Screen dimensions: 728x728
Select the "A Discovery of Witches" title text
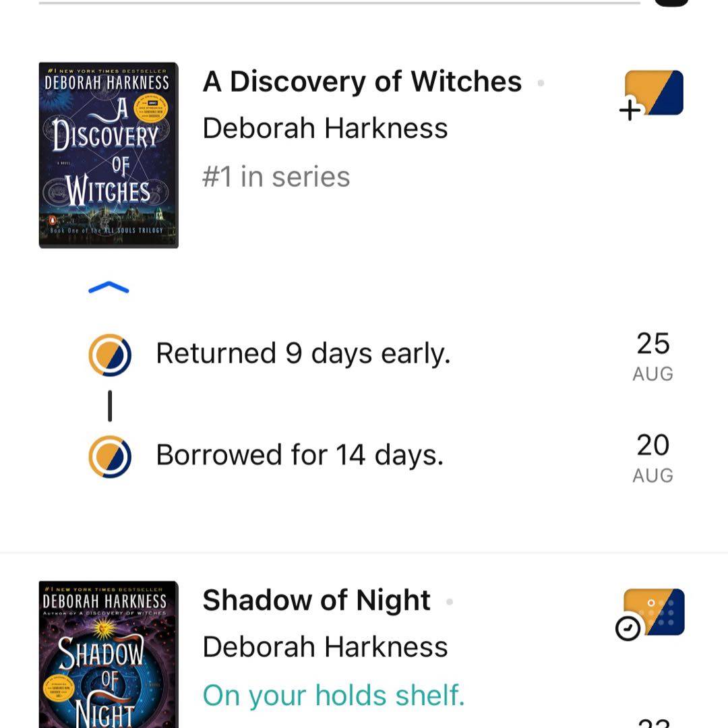[362, 82]
